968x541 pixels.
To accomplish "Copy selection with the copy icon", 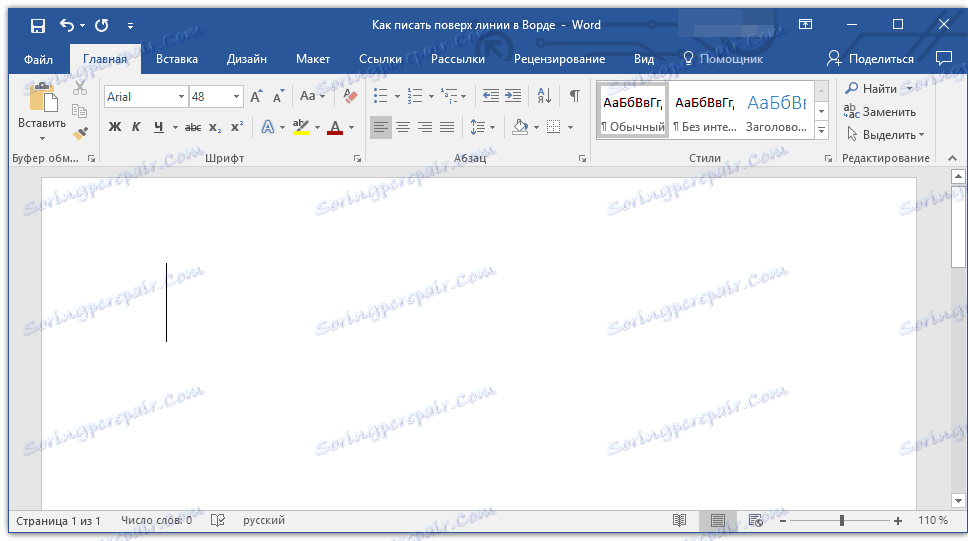I will point(80,111).
